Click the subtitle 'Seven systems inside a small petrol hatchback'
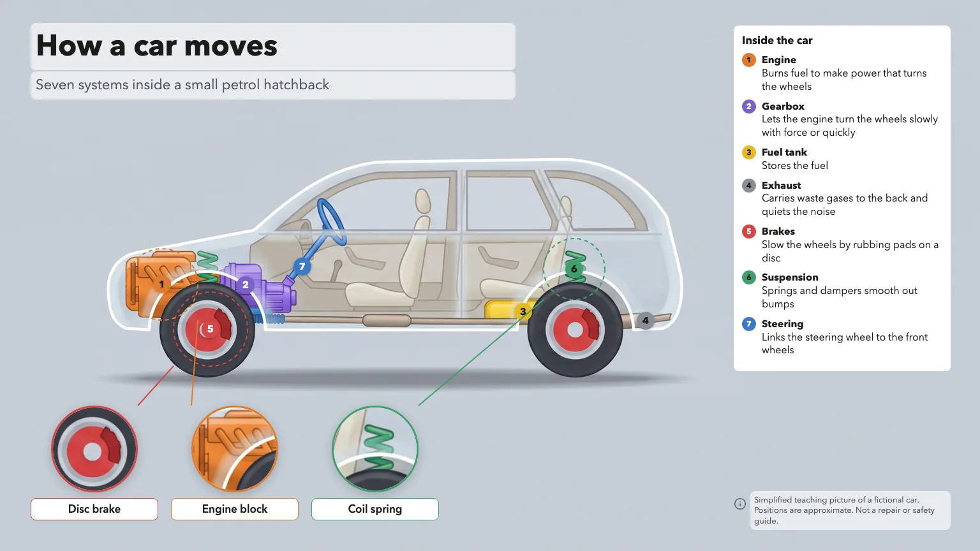The image size is (980, 551). pos(182,85)
